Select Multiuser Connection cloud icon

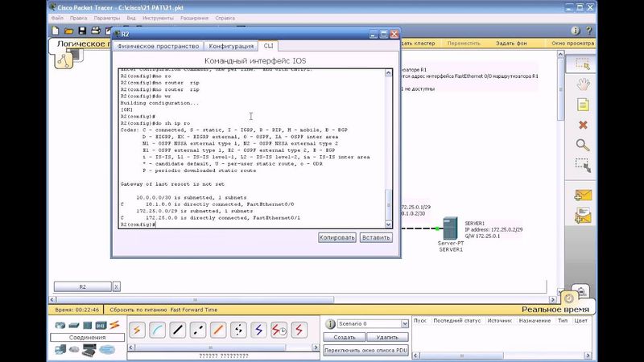click(x=107, y=350)
